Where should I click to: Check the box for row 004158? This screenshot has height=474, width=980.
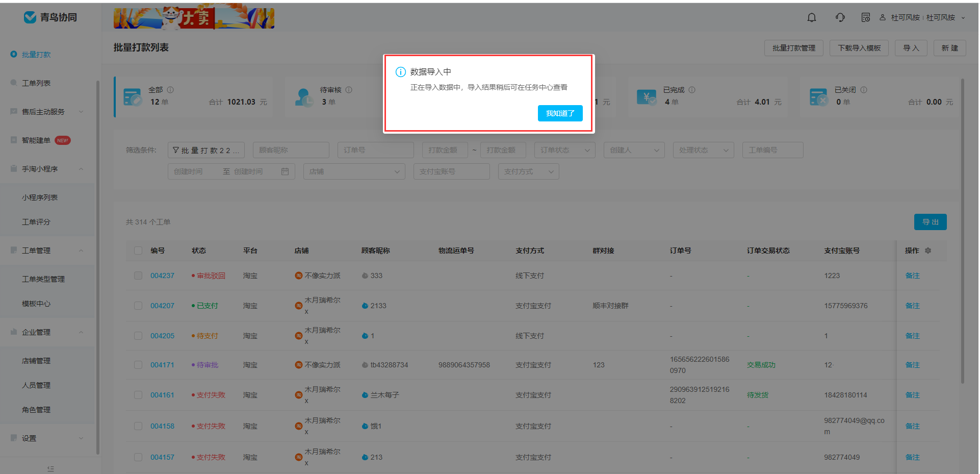point(138,426)
